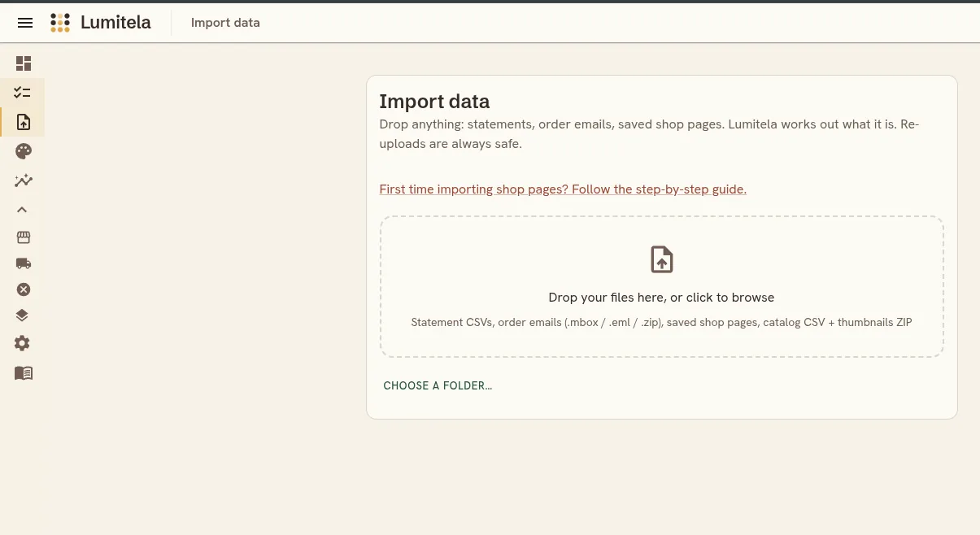Click the Lumitela brand name
This screenshot has width=980, height=535.
(115, 23)
